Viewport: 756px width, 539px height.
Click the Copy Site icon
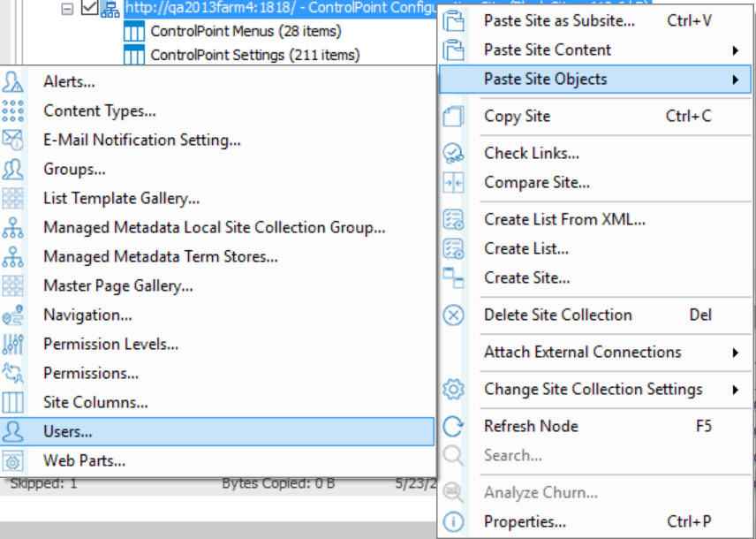pos(453,116)
